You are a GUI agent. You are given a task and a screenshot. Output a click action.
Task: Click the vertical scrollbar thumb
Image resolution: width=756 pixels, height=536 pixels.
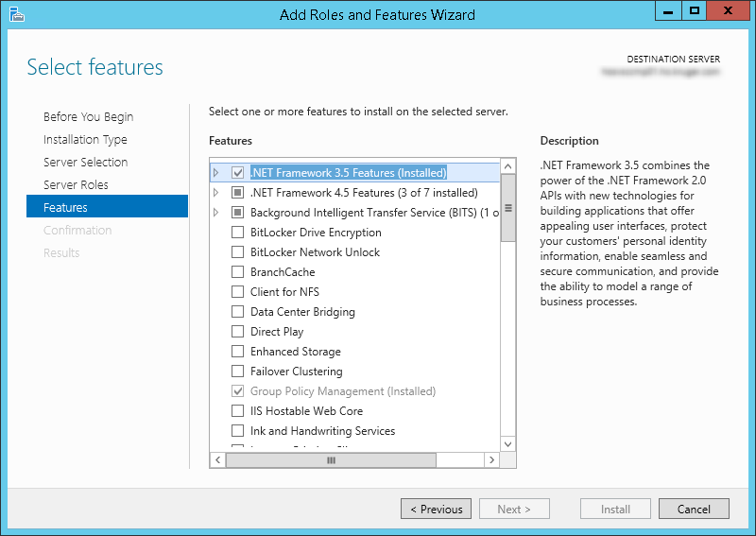click(x=507, y=208)
